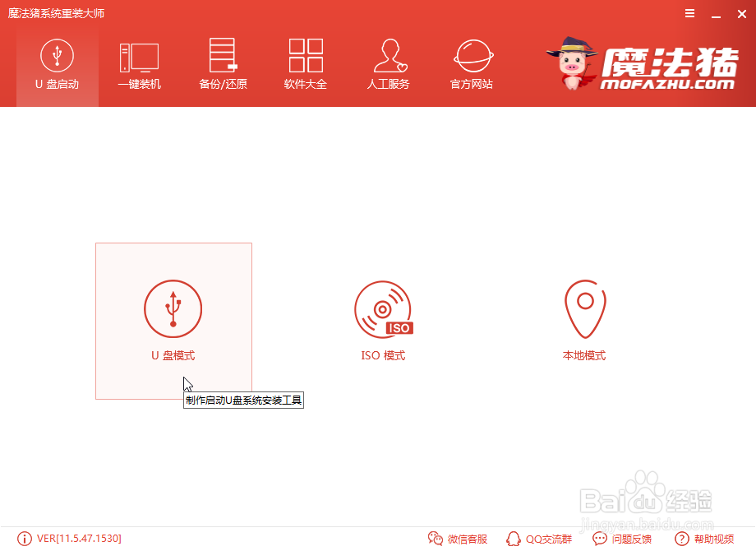The height and width of the screenshot is (551, 756).
Task: Click the help question mark icon
Action: click(682, 539)
